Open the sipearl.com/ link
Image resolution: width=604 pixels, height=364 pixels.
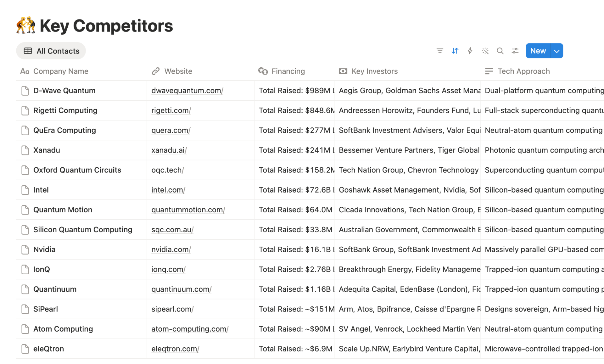coord(172,309)
